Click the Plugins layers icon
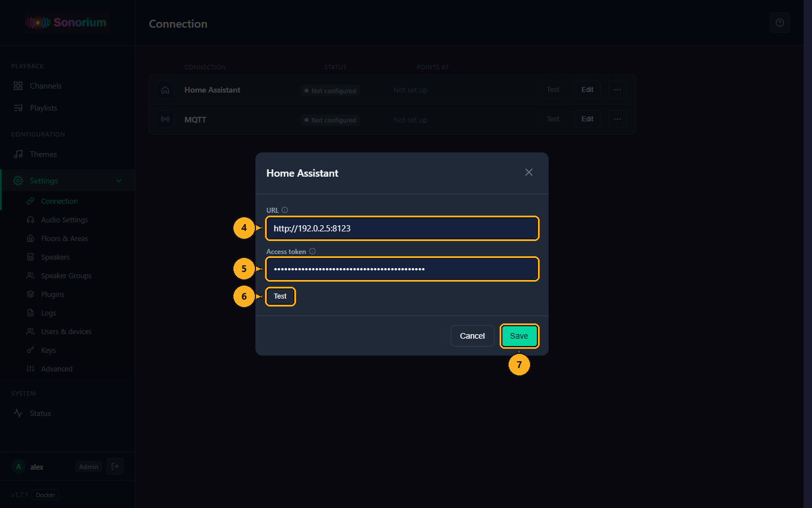The image size is (812, 508). pyautogui.click(x=30, y=294)
